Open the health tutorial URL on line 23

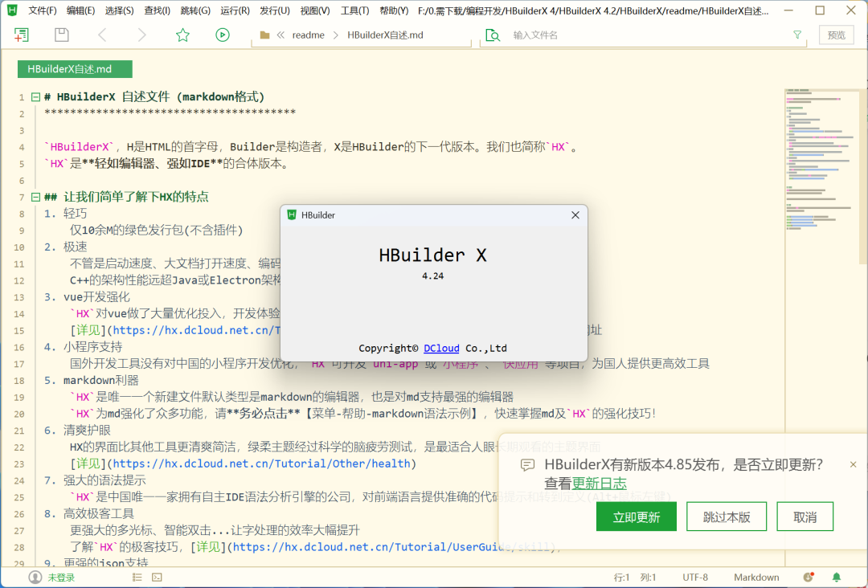point(261,463)
